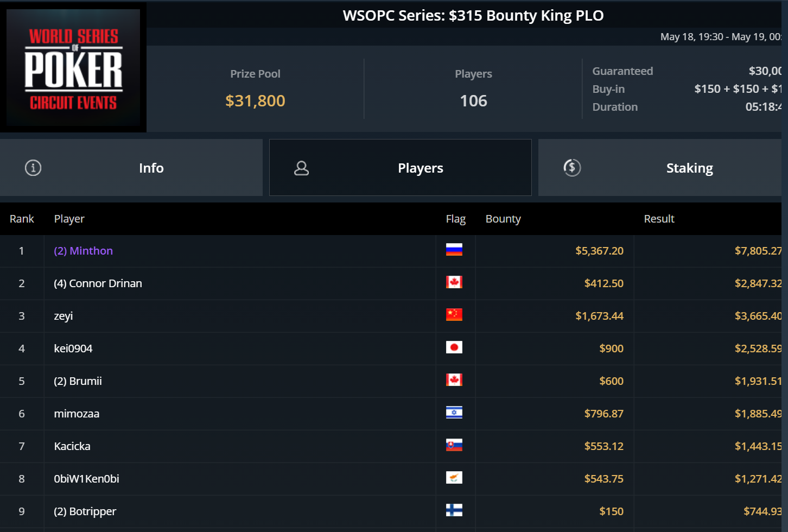Click the Staking dollar icon
The width and height of the screenshot is (788, 532).
[x=572, y=168]
